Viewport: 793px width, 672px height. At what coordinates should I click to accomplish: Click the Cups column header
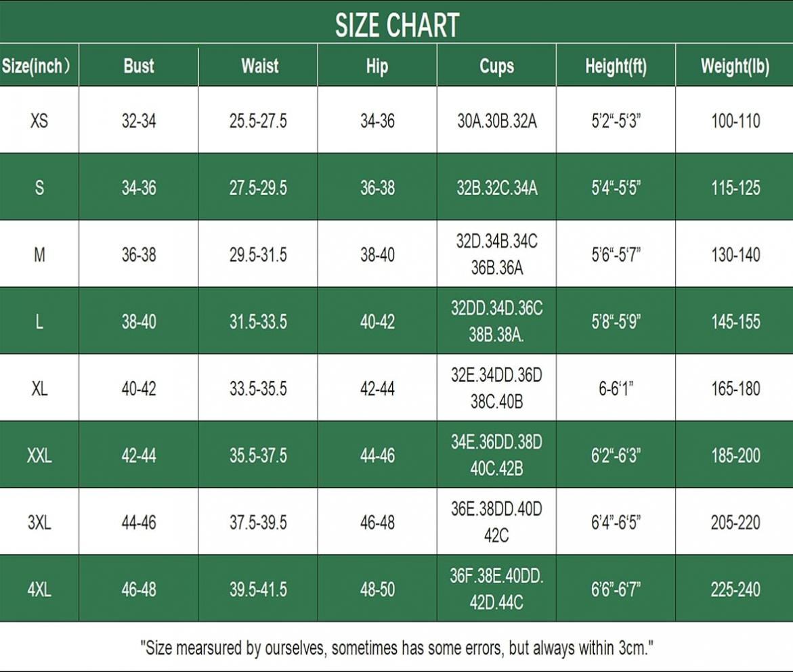coord(496,66)
